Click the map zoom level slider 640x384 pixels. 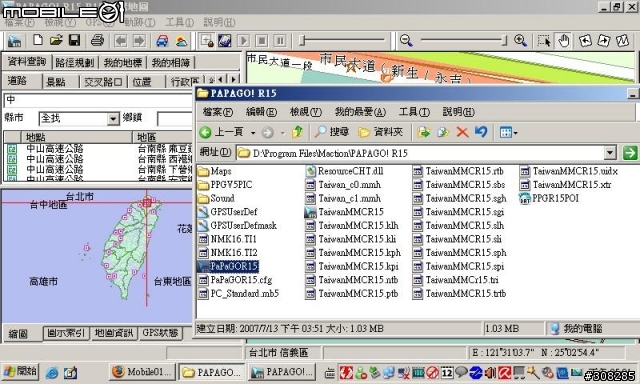click(x=464, y=40)
